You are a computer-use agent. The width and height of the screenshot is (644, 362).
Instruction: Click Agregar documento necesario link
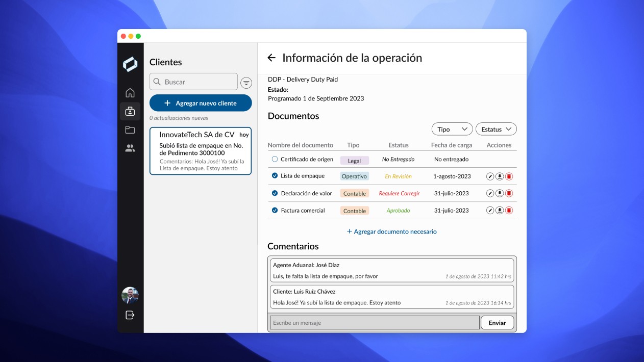tap(392, 231)
